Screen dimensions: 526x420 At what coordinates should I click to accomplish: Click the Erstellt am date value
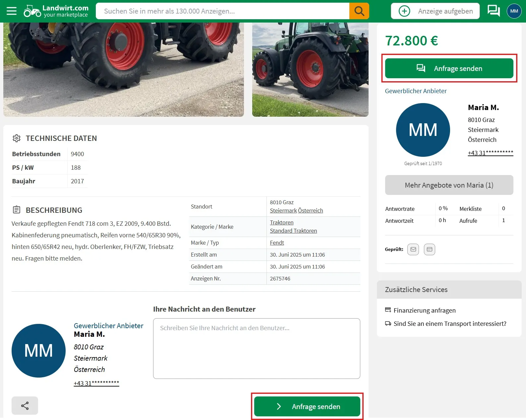tap(297, 255)
